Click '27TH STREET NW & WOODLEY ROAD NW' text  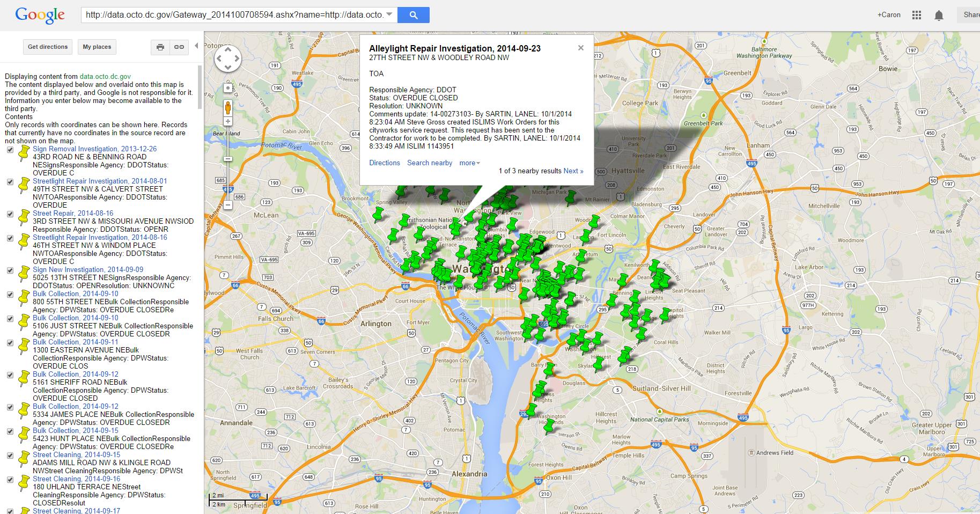coord(439,57)
